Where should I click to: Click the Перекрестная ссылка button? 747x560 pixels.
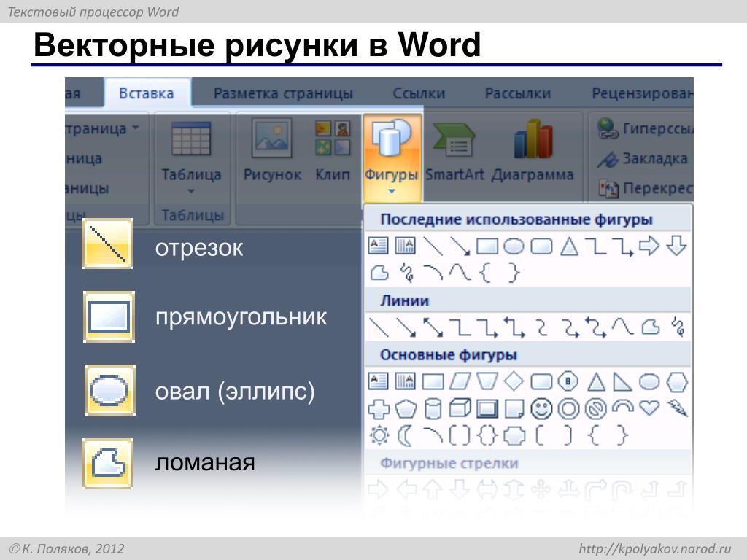646,189
